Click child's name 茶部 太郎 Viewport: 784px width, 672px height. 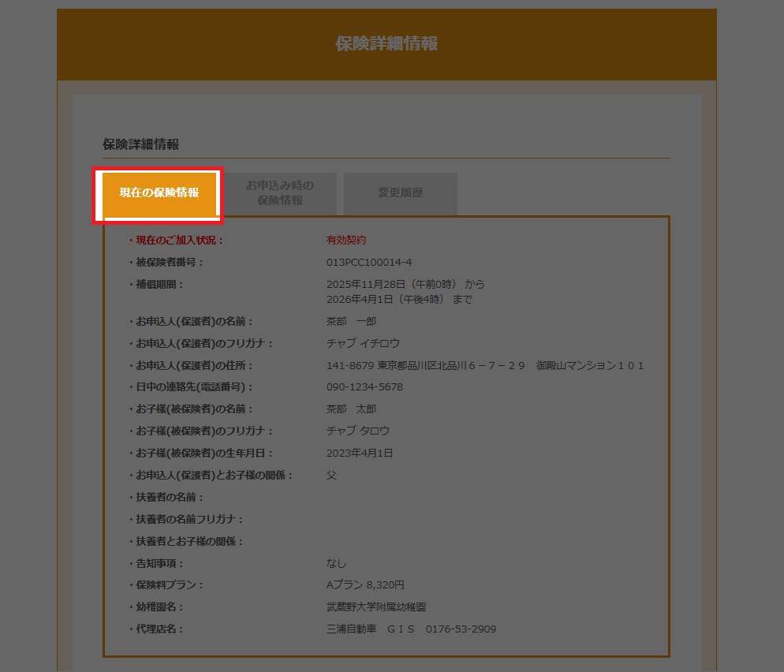pyautogui.click(x=352, y=409)
